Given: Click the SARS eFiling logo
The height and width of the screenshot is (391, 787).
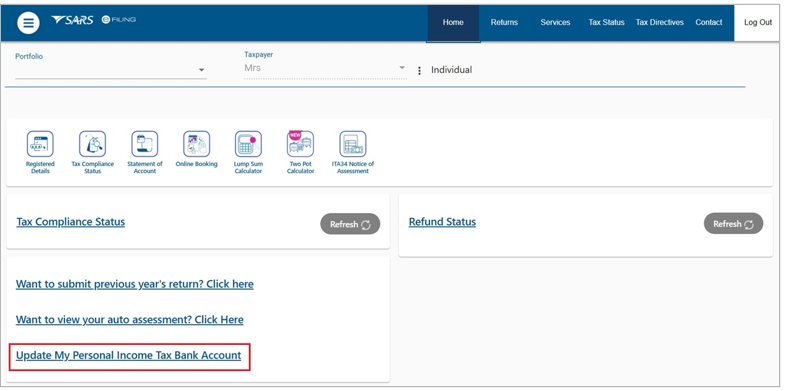Looking at the screenshot, I should point(93,20).
